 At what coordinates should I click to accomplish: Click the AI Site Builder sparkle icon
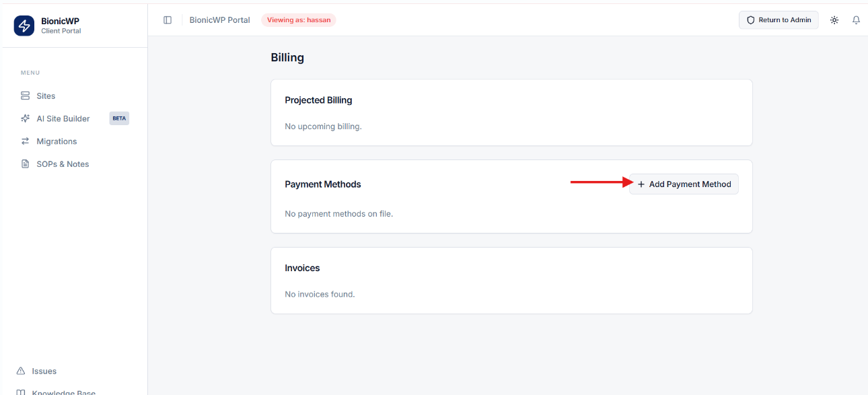(26, 118)
